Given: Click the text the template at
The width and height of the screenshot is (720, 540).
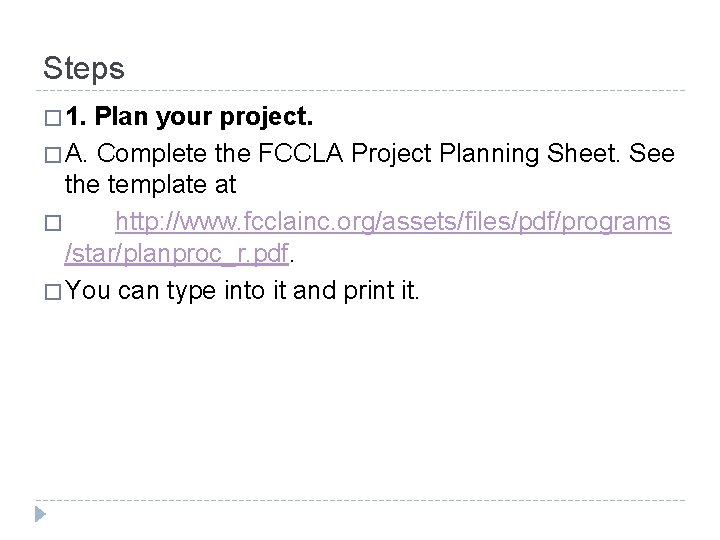Looking at the screenshot, I should (x=150, y=185).
